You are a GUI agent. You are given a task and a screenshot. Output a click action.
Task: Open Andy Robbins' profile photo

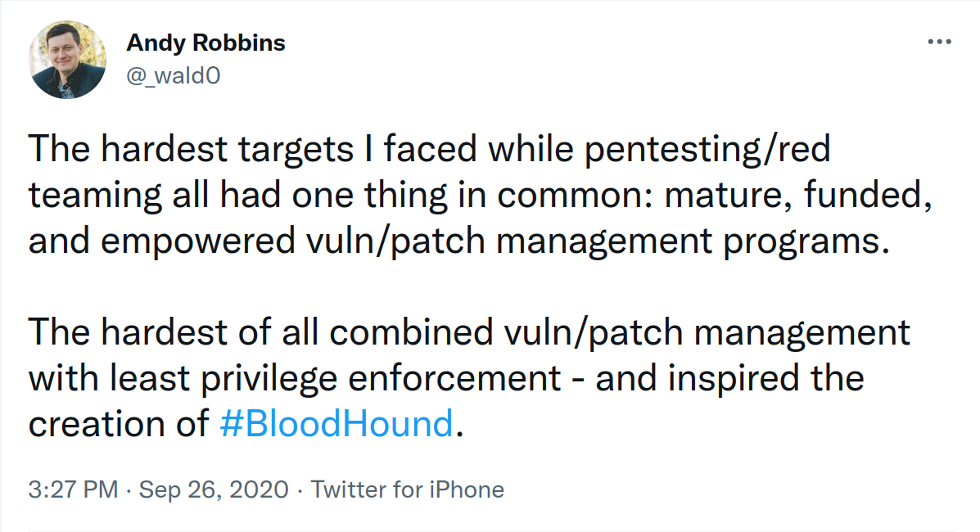point(67,60)
